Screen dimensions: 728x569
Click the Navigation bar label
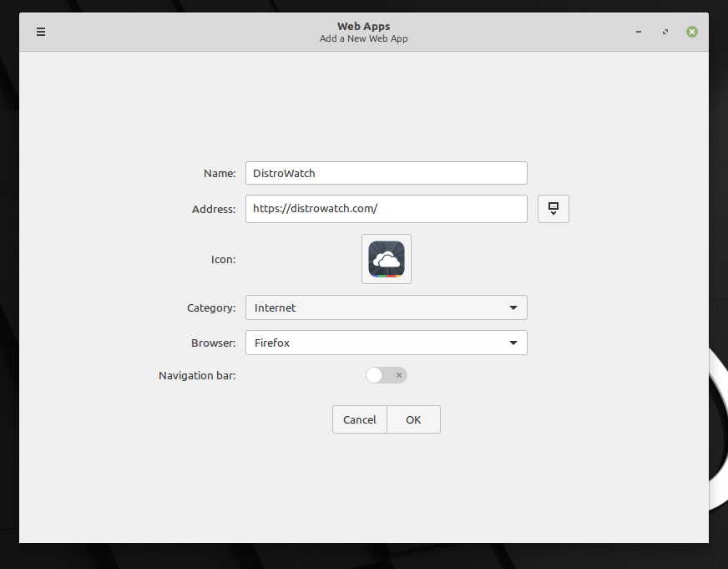[x=197, y=375]
